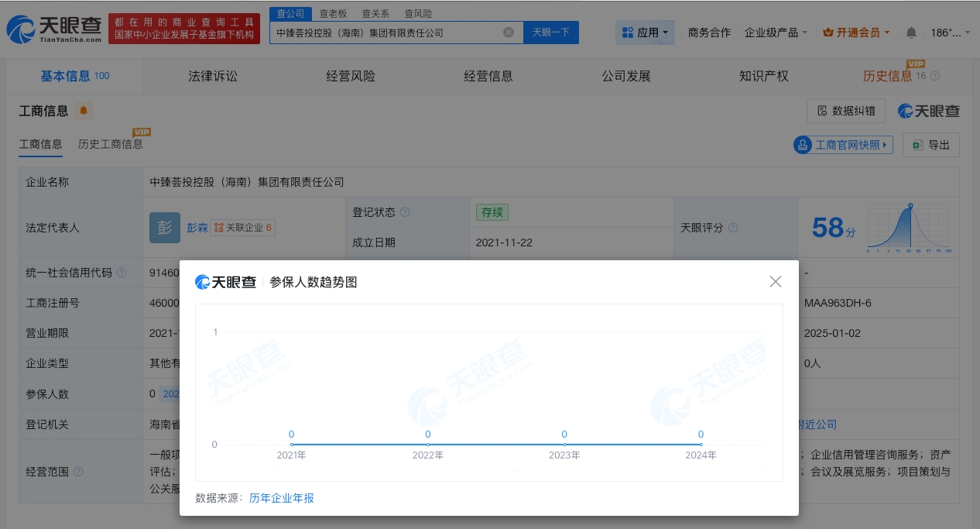The height and width of the screenshot is (529, 980).
Task: Click the 天眼查 logo beside 数据纠错
Action: [x=929, y=111]
